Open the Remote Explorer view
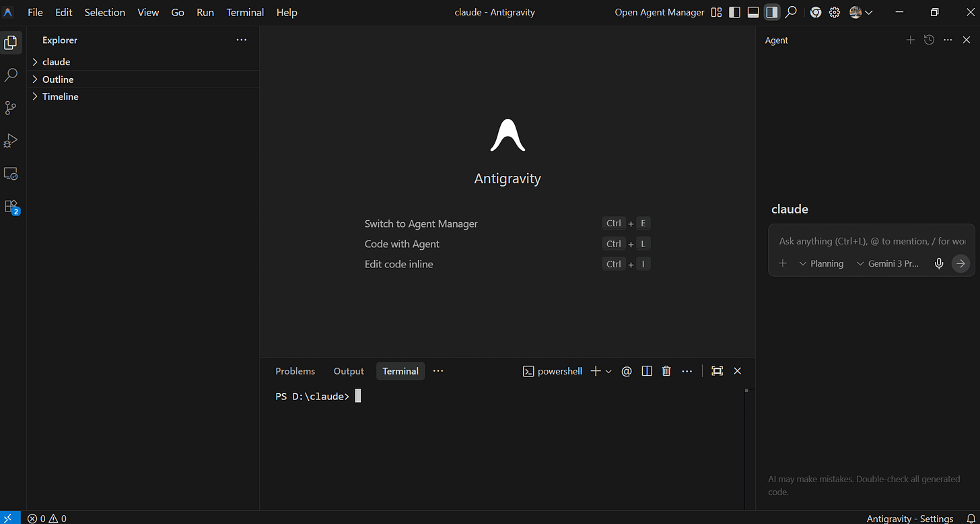This screenshot has width=980, height=524. pos(11,174)
